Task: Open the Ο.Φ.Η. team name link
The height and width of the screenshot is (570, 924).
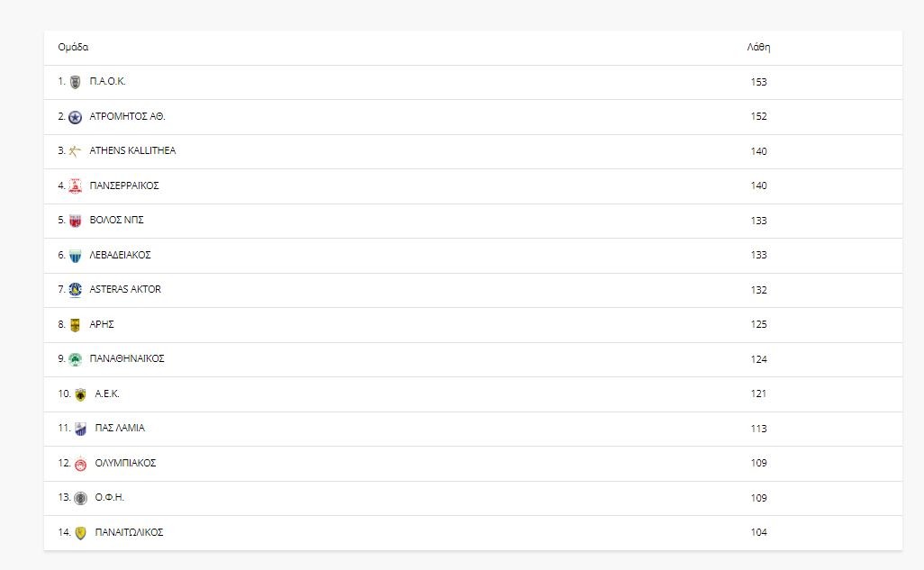Action: (x=108, y=498)
